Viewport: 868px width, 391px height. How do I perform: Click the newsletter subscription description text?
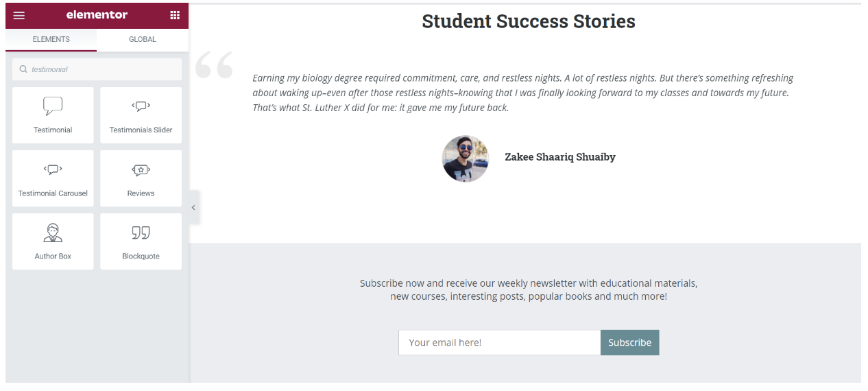pos(529,289)
